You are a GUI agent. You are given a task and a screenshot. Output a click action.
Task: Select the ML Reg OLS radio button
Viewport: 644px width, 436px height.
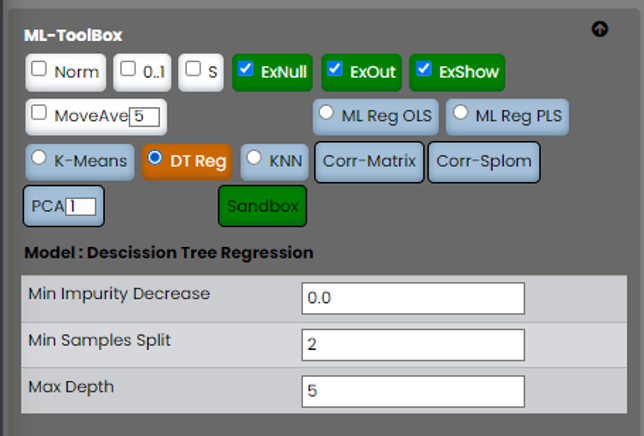(326, 113)
